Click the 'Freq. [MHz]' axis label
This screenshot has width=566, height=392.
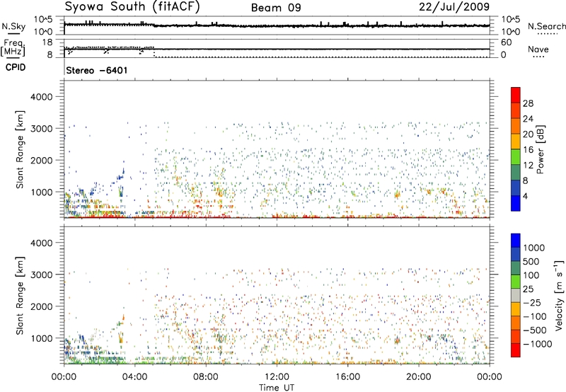[x=13, y=48]
